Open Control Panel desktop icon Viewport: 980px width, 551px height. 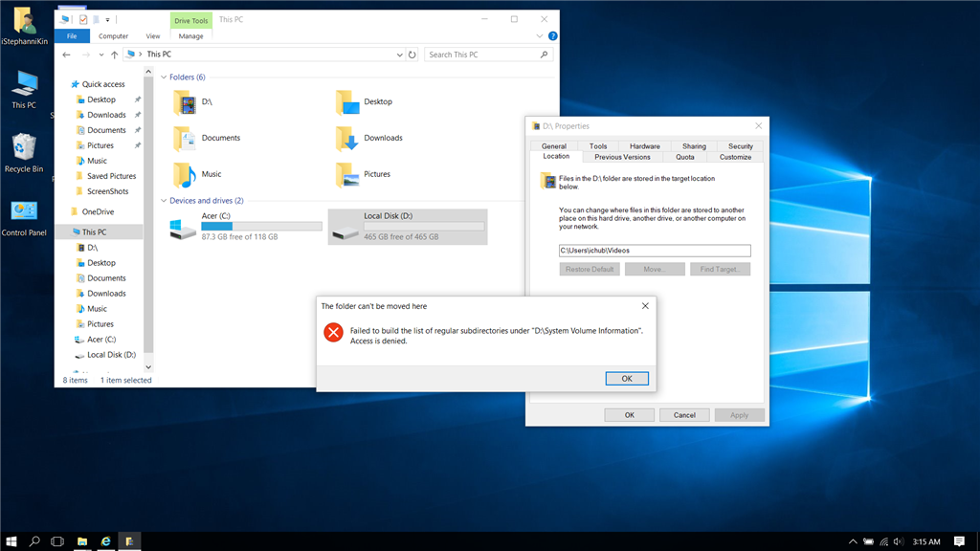(24, 218)
